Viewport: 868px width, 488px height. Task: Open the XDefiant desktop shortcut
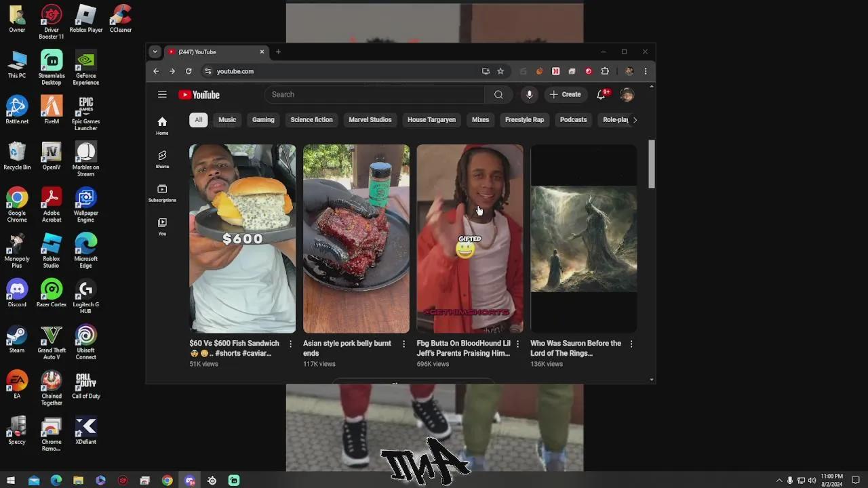point(85,430)
